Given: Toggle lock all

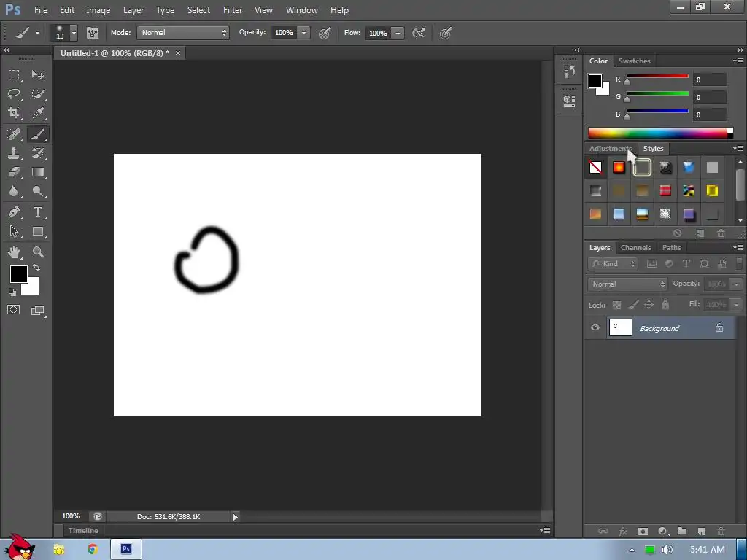Looking at the screenshot, I should 665,305.
